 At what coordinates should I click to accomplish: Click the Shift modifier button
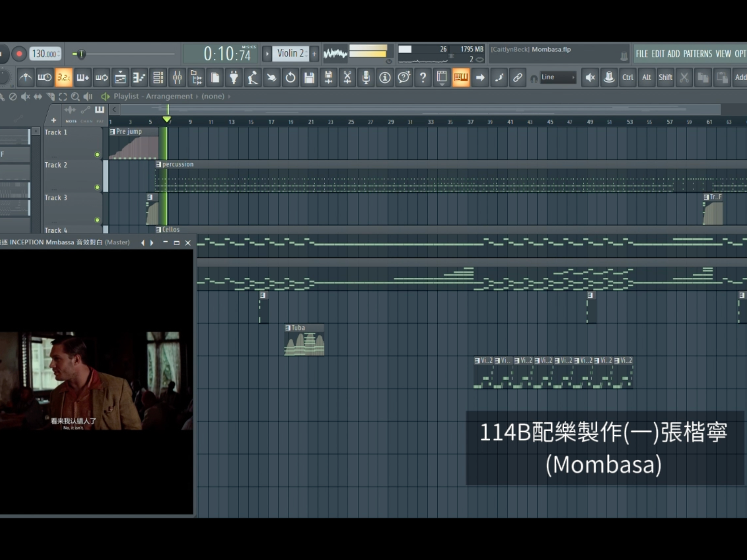coord(666,77)
